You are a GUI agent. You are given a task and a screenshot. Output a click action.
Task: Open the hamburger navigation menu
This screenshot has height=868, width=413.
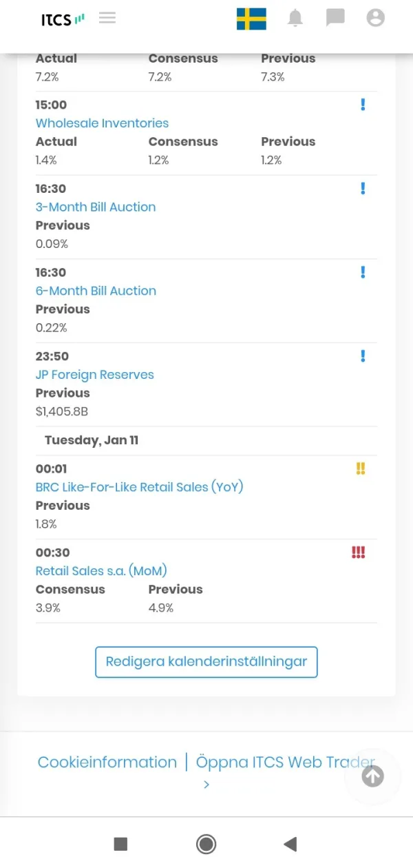click(107, 19)
